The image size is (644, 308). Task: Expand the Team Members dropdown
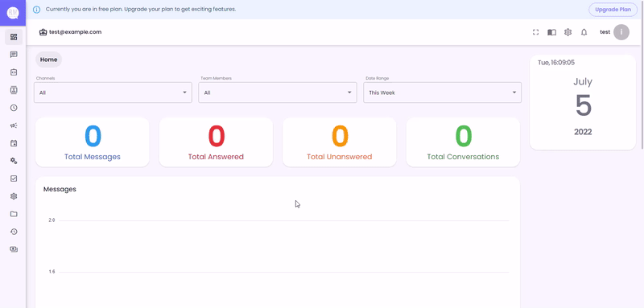tap(278, 92)
